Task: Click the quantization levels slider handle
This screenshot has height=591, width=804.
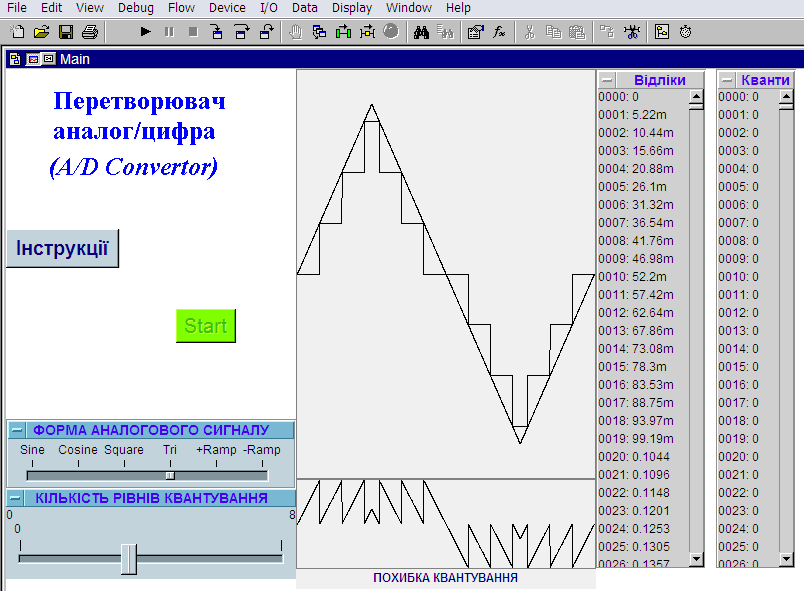Action: [129, 559]
